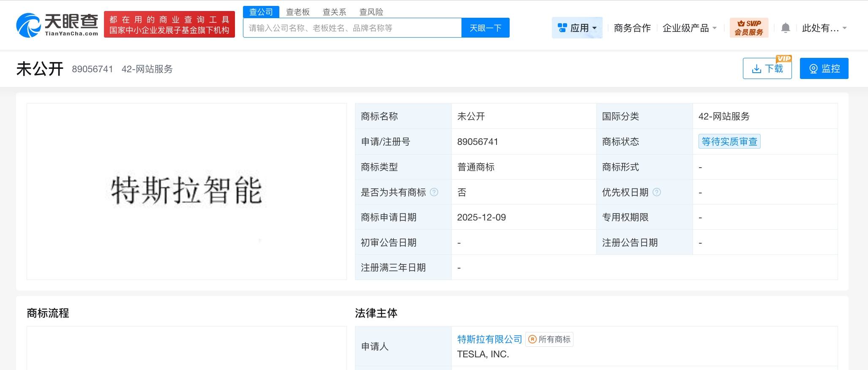The width and height of the screenshot is (868, 370).
Task: Click the 所有商标 registered badge
Action: (x=549, y=339)
